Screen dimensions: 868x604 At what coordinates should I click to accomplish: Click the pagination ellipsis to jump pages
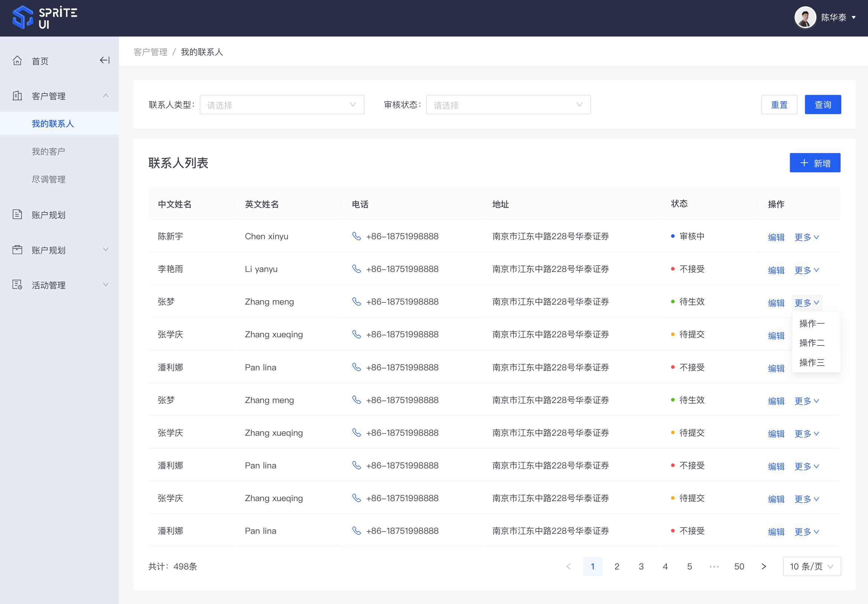point(714,566)
